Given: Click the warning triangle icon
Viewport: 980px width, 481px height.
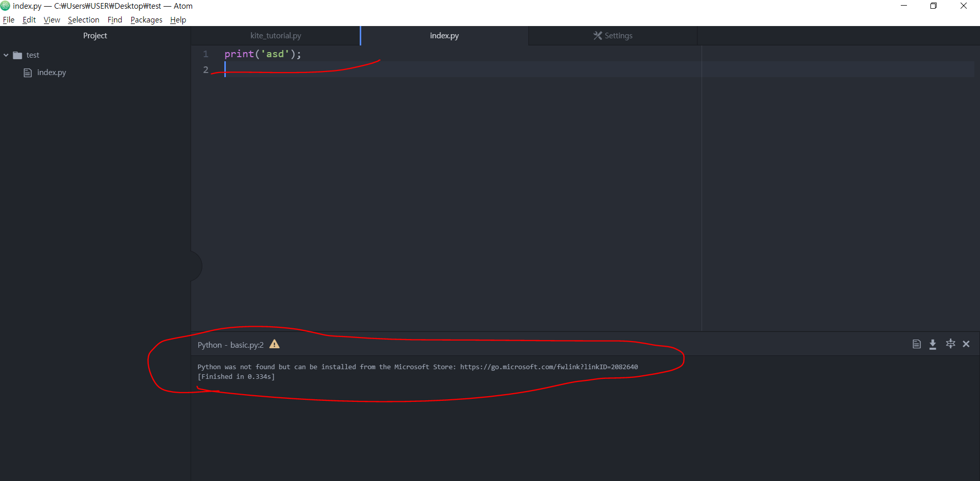Looking at the screenshot, I should pos(274,344).
